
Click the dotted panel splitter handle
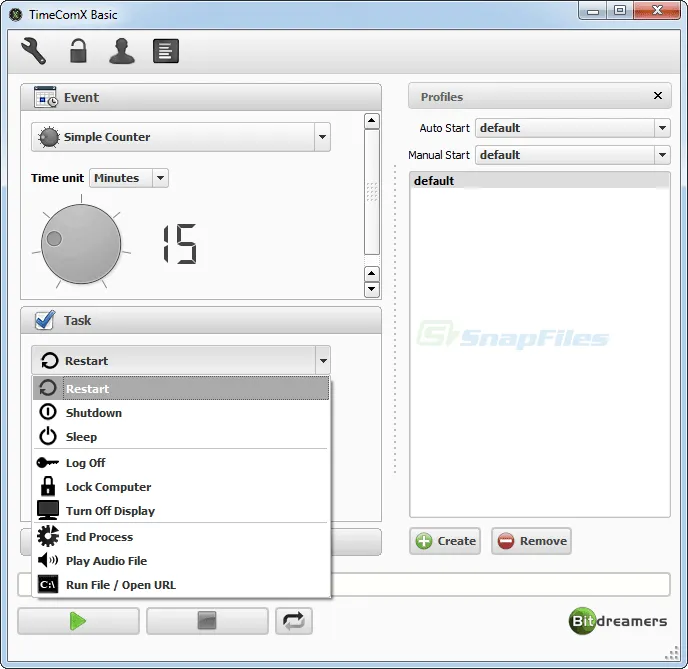pyautogui.click(x=395, y=319)
